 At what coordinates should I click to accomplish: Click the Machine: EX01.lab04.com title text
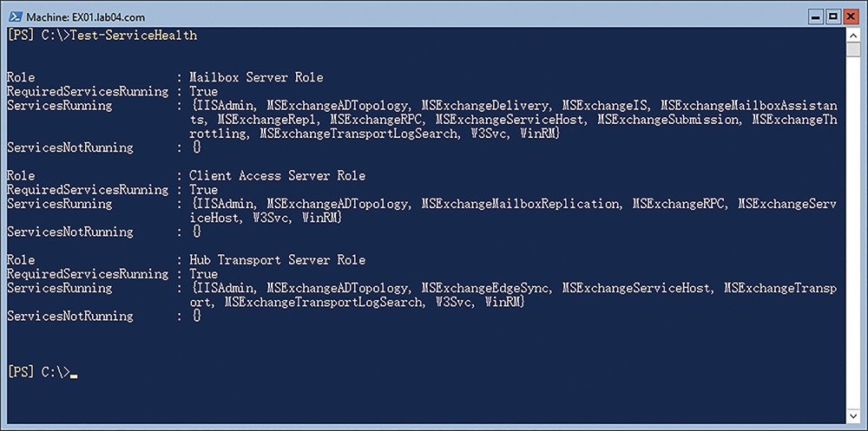[x=77, y=17]
